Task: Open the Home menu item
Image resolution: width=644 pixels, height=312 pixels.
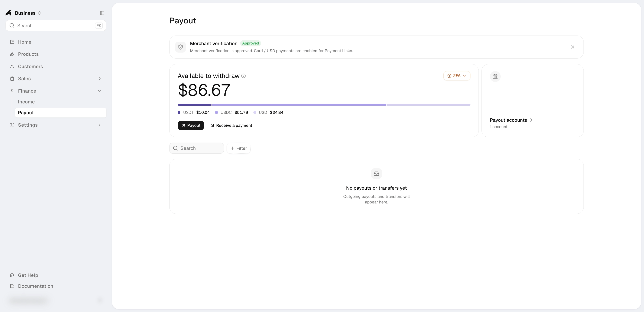Action: click(x=56, y=42)
